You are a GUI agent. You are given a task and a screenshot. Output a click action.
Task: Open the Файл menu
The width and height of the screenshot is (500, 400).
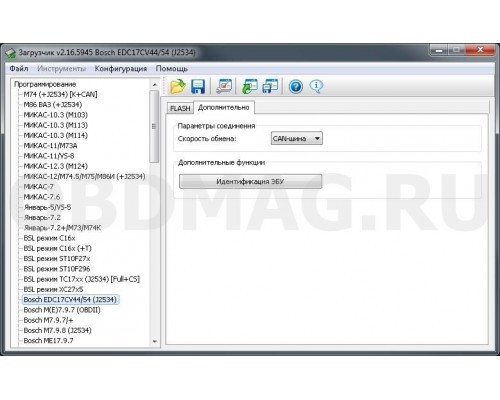(19, 69)
